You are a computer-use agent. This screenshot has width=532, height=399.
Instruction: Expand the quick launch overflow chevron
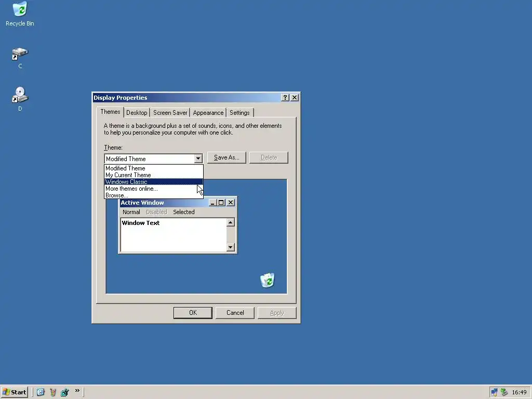(x=77, y=391)
